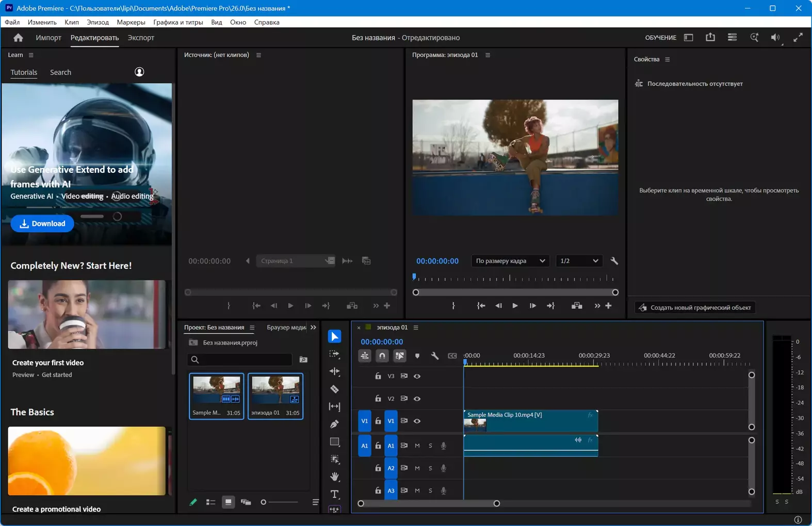Lock the V2 video track

(x=378, y=399)
